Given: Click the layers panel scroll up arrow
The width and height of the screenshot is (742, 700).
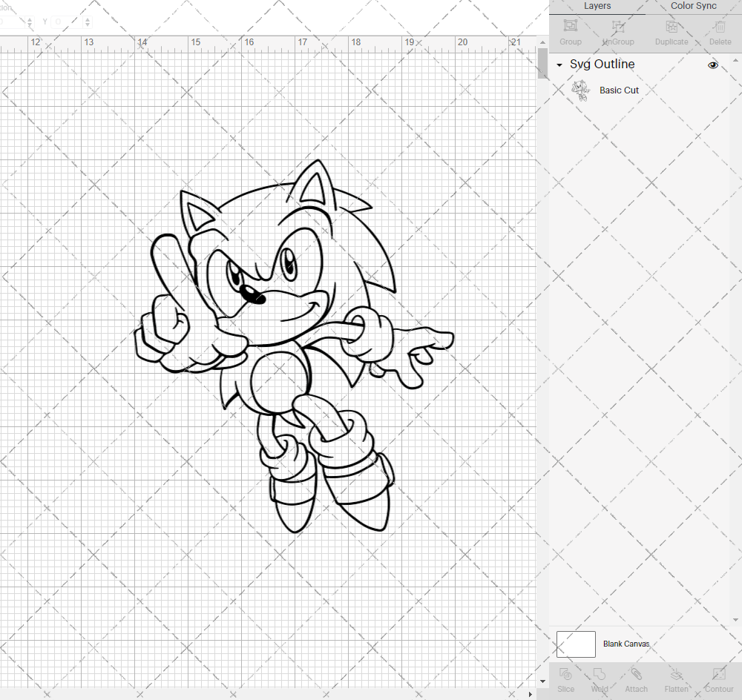Looking at the screenshot, I should (x=735, y=61).
